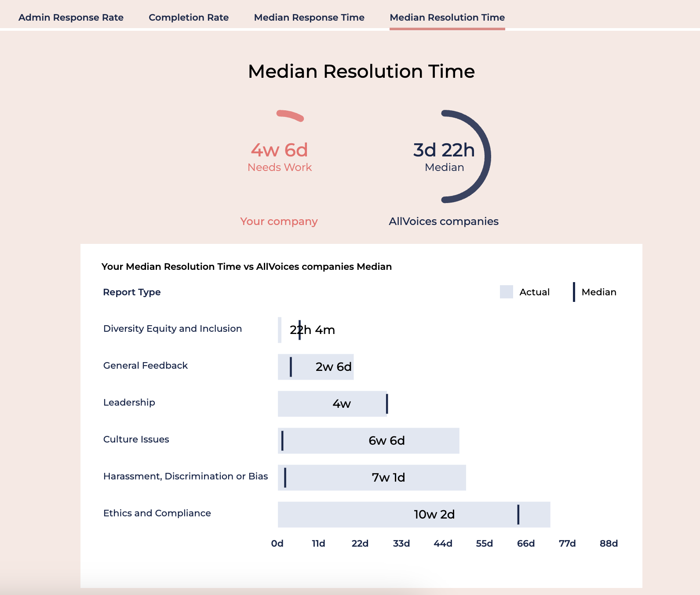Click median marker on Ethics and Compliance bar

pos(518,515)
